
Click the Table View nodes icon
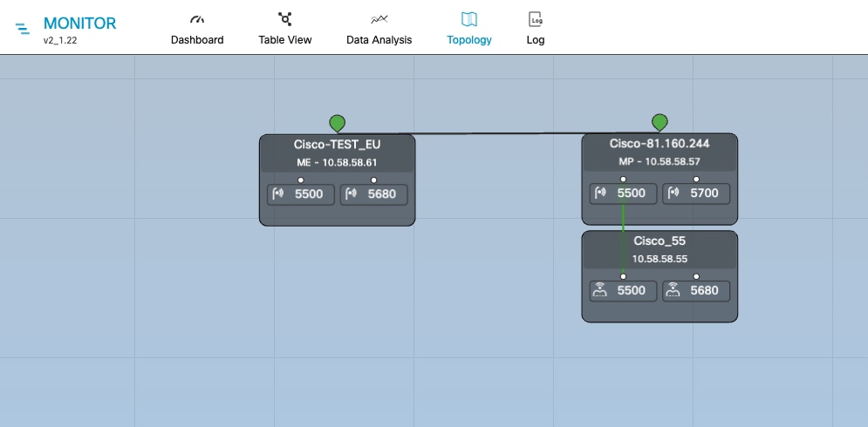click(284, 19)
